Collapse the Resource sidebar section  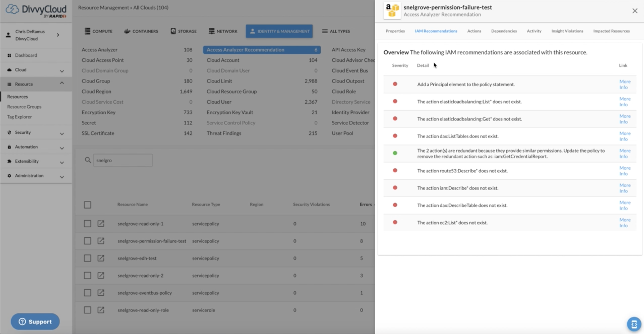point(62,83)
